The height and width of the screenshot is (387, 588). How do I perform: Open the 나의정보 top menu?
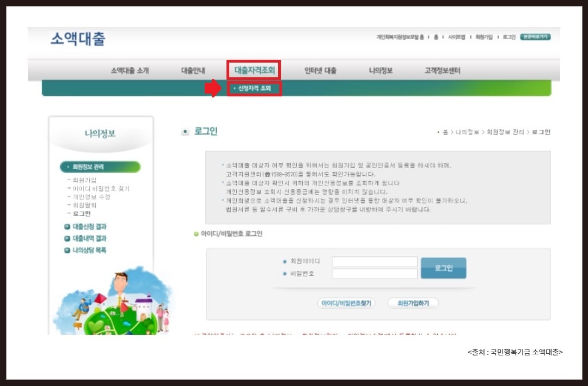(381, 71)
